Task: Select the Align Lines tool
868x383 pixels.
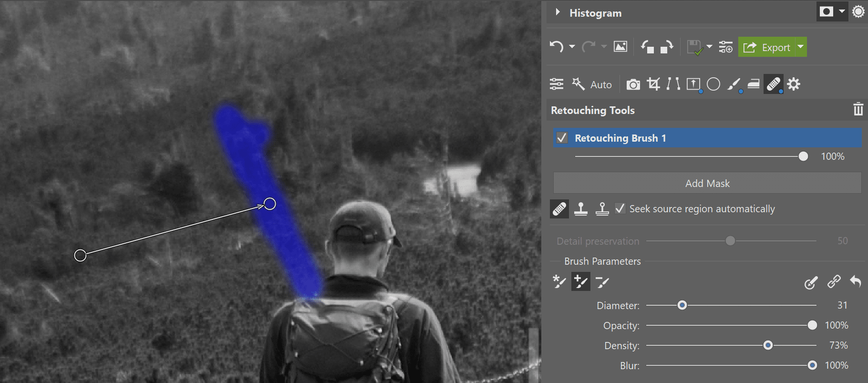Action: [673, 84]
